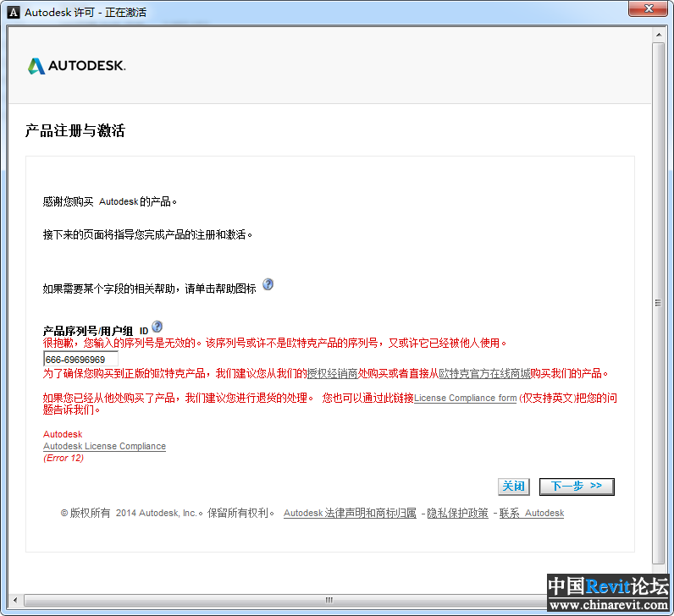Open the Autodesk License Compliance link
The width and height of the screenshot is (674, 616).
(104, 446)
